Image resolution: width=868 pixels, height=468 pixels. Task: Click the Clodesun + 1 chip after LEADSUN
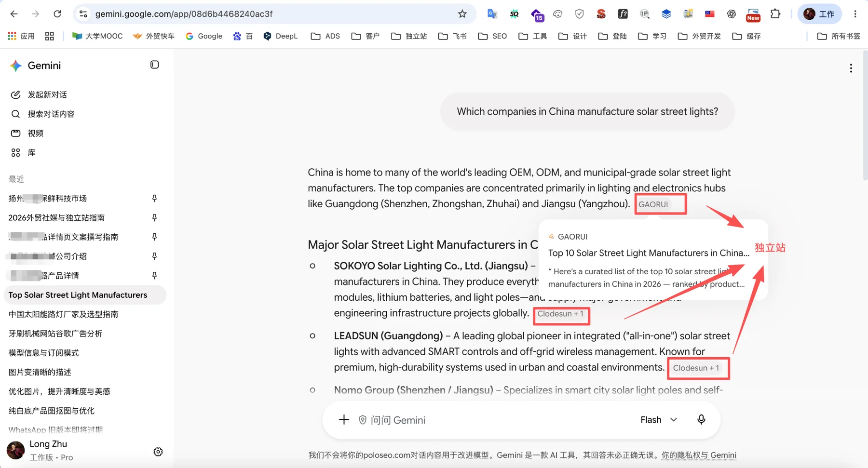point(696,368)
